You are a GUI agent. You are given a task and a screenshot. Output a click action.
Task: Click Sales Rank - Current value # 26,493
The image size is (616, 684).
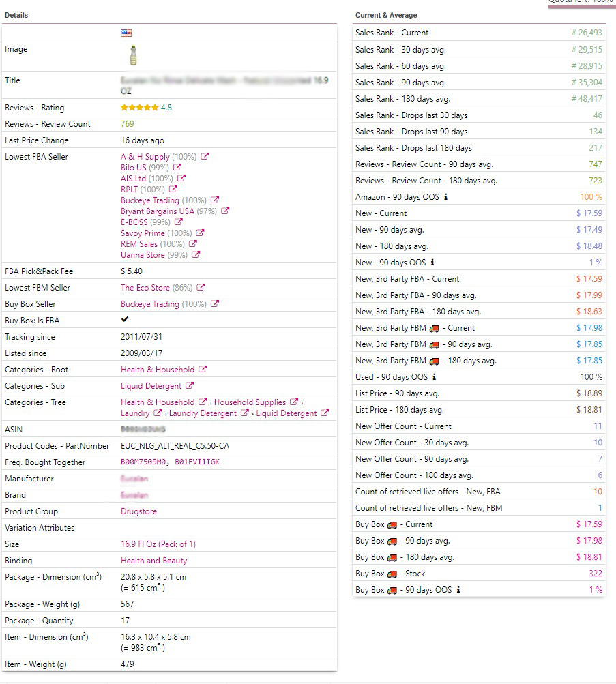587,33
